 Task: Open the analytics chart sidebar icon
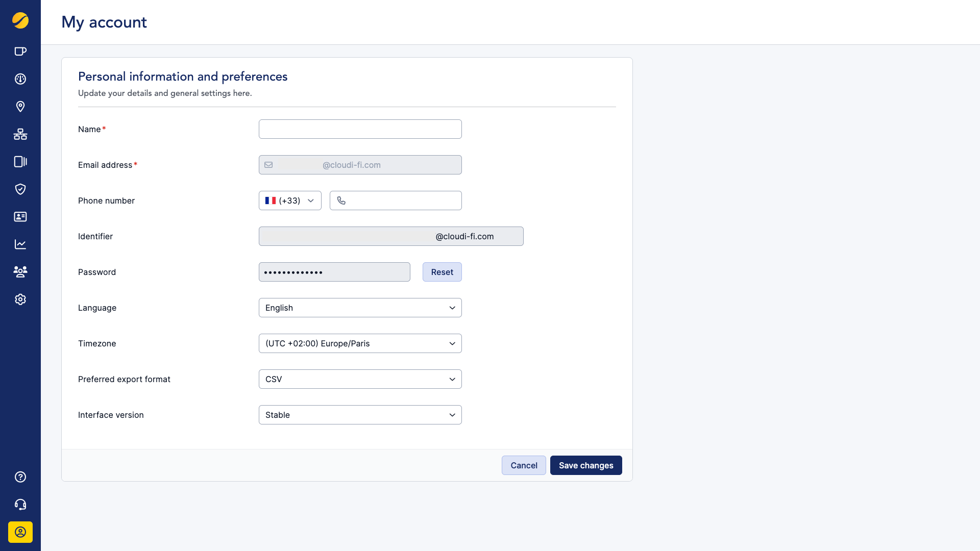20,244
